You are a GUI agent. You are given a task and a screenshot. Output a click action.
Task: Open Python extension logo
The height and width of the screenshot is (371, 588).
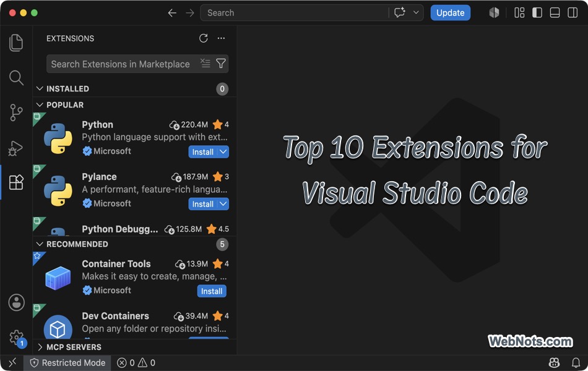(x=58, y=139)
